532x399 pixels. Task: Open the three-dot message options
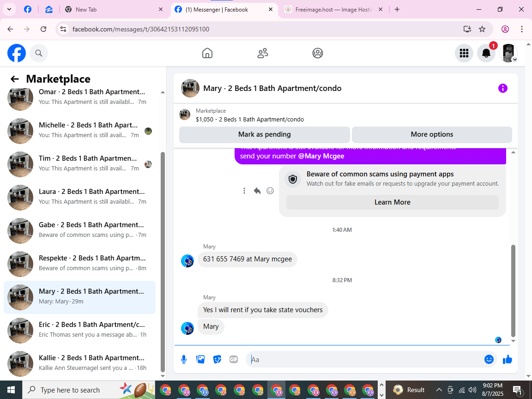coord(244,191)
